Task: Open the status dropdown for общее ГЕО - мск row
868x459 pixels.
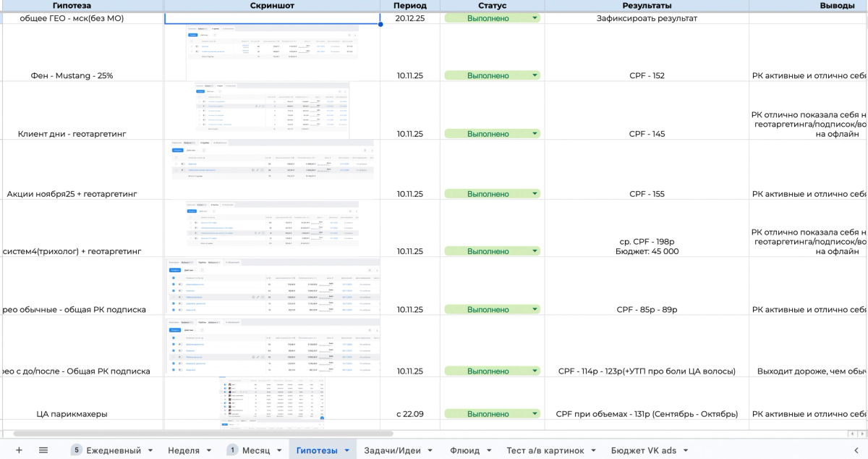Action: 535,18
